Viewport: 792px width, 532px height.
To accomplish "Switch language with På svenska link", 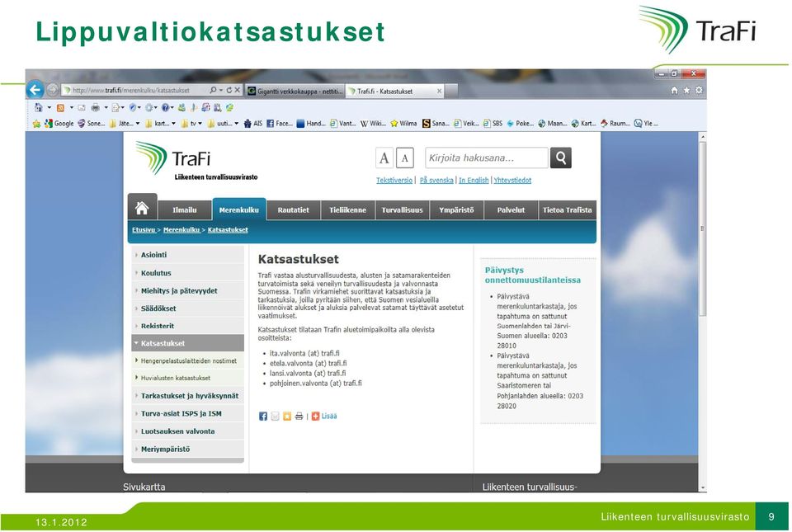I will click(x=436, y=180).
